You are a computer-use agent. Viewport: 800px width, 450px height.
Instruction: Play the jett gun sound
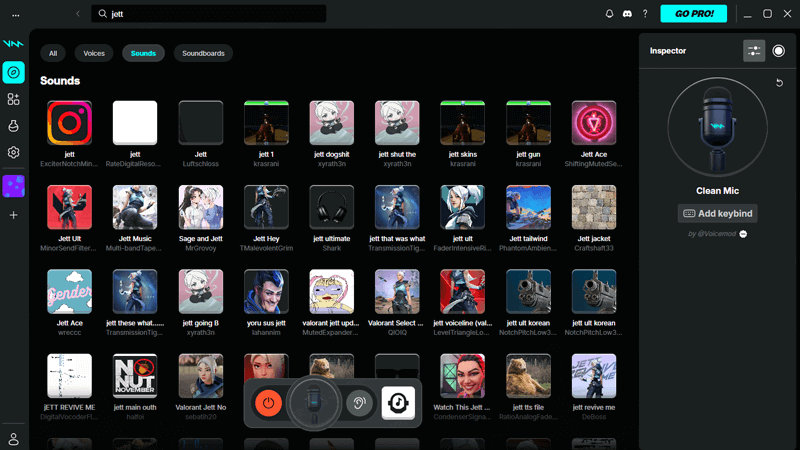[529, 123]
